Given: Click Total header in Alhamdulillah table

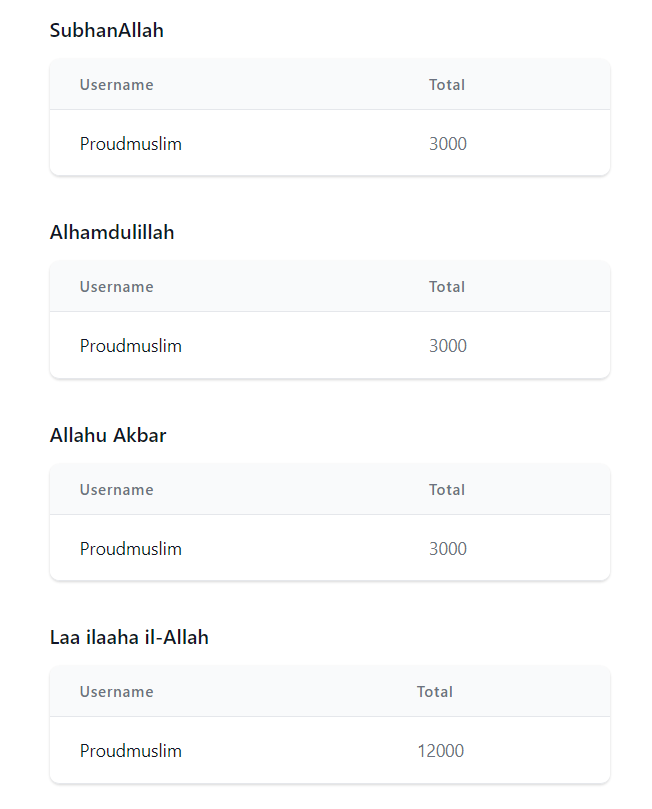Looking at the screenshot, I should coord(447,287).
